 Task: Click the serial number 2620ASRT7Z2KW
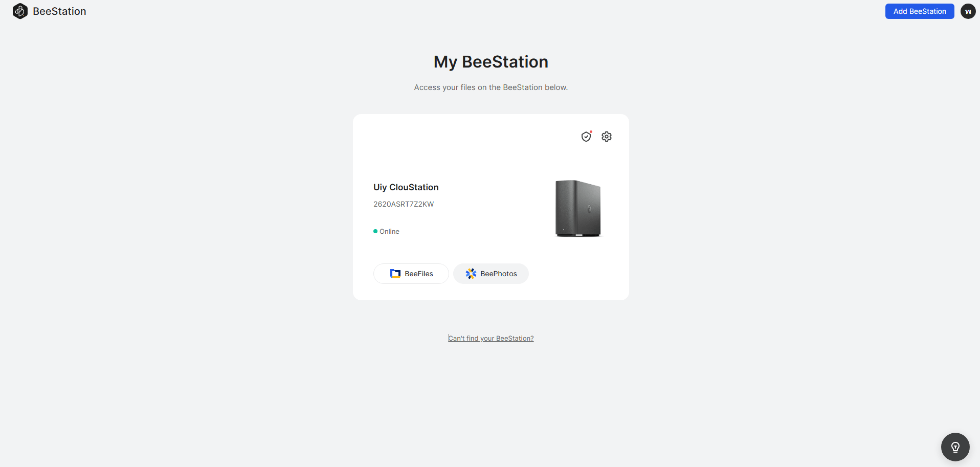click(x=404, y=204)
